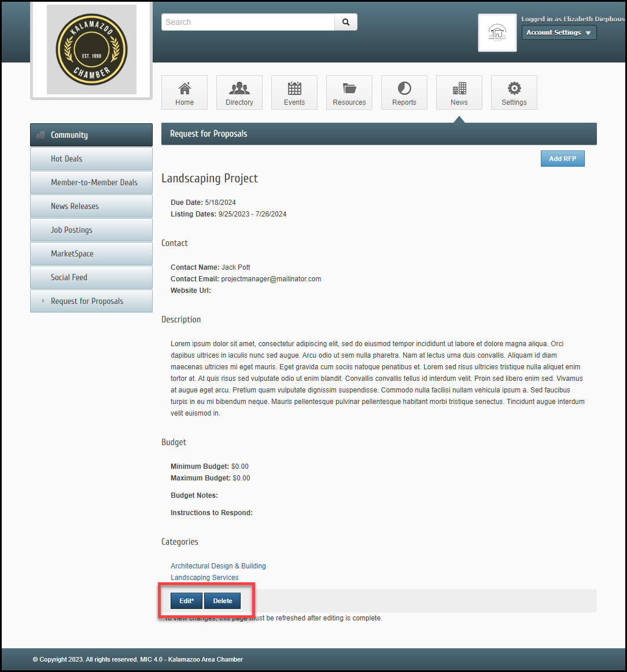This screenshot has height=672, width=627.
Task: Click the due date 5/18/2024
Action: click(x=220, y=202)
